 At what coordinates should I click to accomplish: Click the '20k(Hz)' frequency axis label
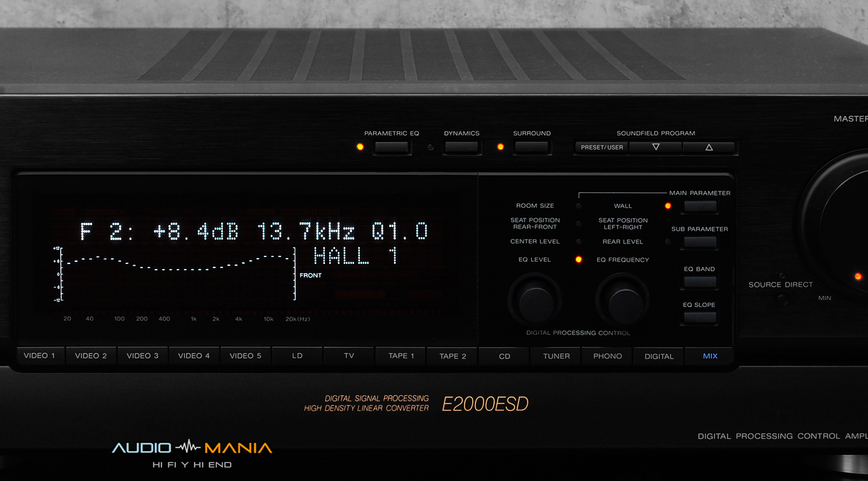point(297,319)
